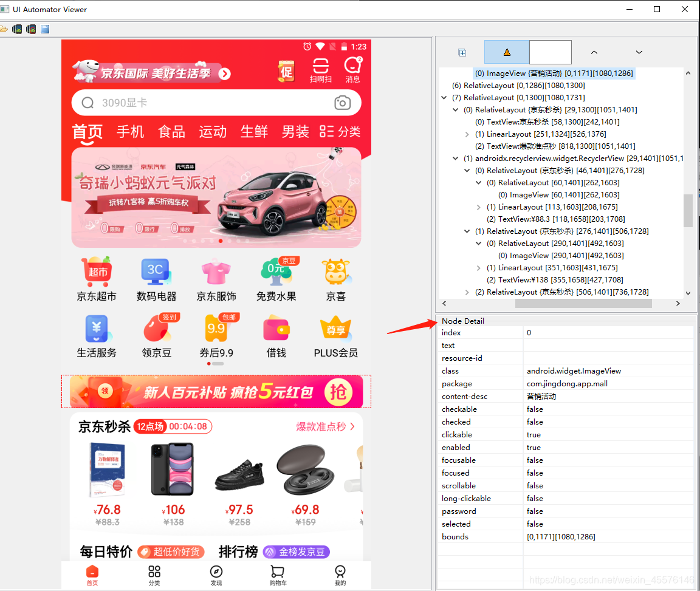The image size is (700, 591).
Task: Collapse the androidx RecyclerView node
Action: tap(455, 159)
